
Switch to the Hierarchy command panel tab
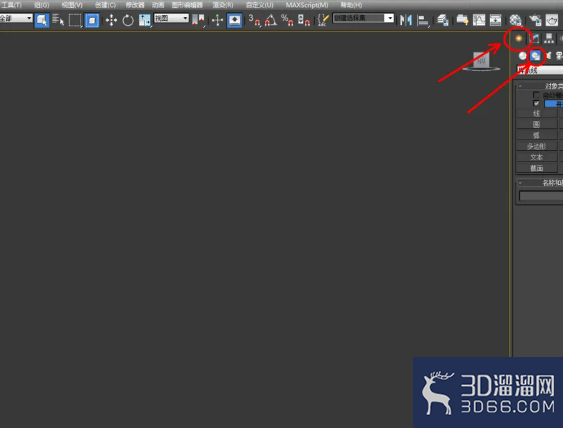549,38
